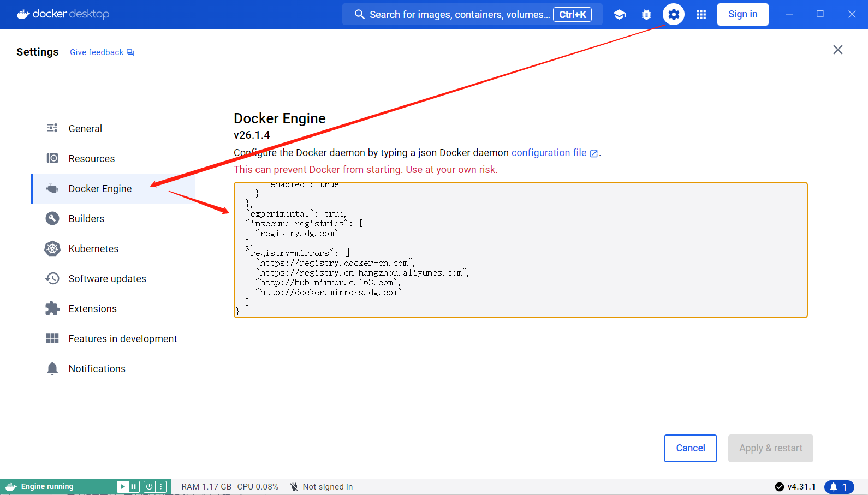The image size is (868, 495).
Task: Open Features in development tab
Action: 114,338
